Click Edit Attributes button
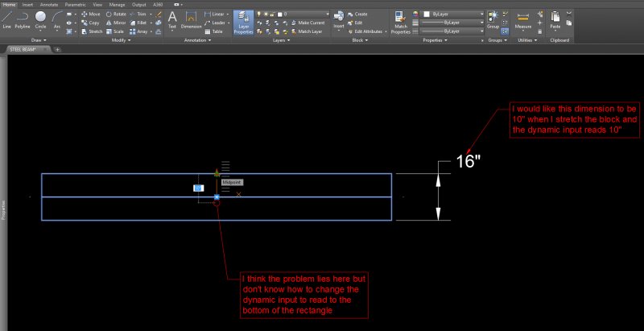 point(365,31)
